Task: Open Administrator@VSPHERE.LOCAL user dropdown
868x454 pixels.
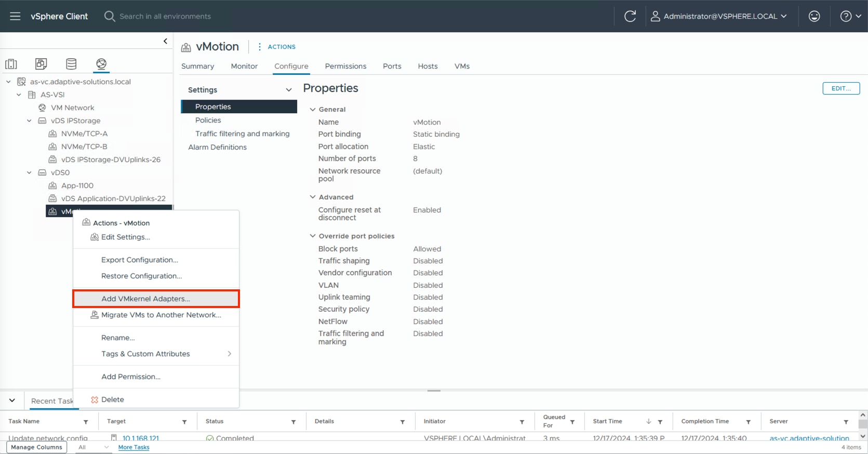Action: pos(719,16)
